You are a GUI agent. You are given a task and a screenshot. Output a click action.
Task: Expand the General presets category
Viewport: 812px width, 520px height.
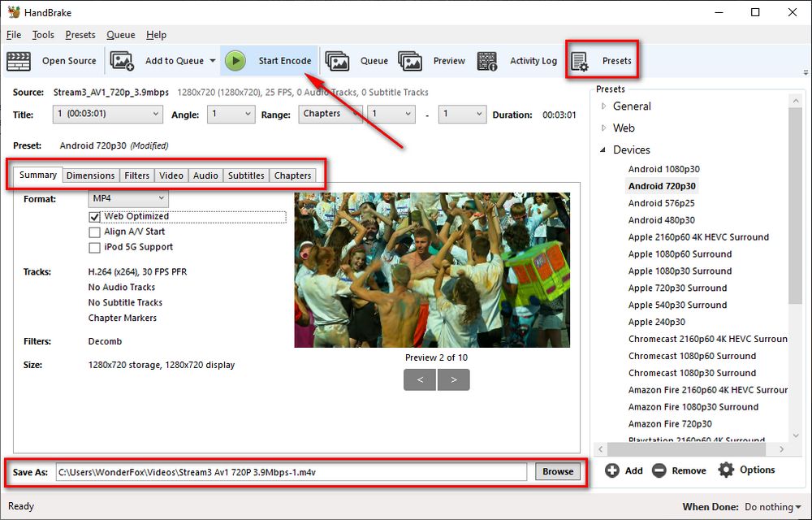point(603,106)
